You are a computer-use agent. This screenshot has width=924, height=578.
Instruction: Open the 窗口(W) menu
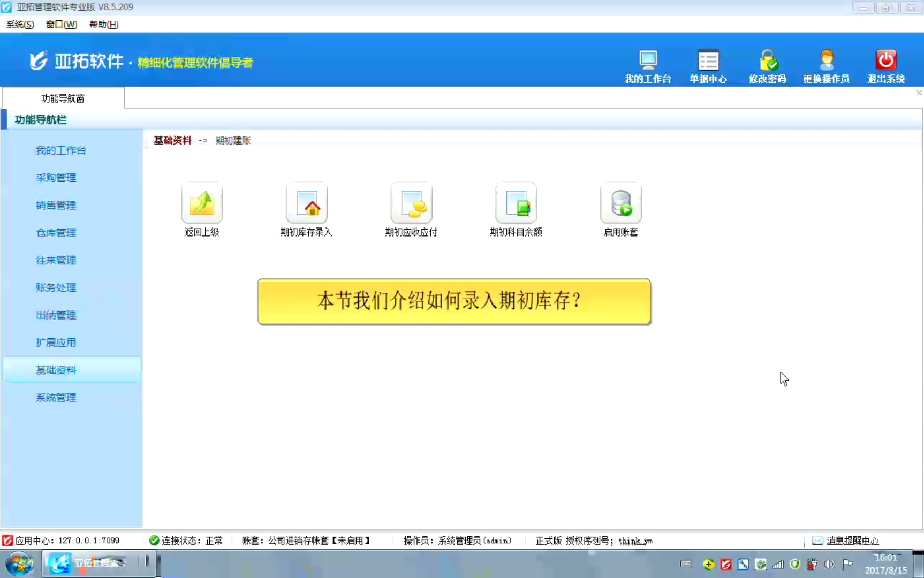pyautogui.click(x=61, y=25)
